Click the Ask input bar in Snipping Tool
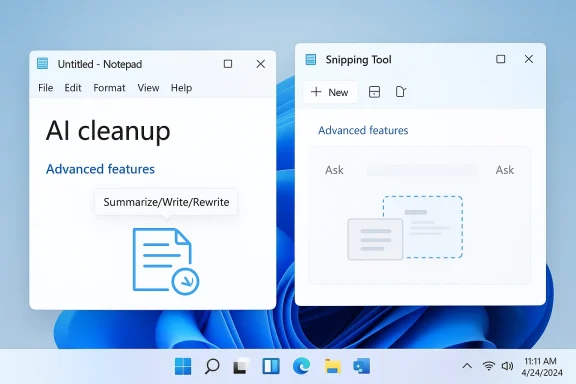The width and height of the screenshot is (576, 384). [422, 170]
